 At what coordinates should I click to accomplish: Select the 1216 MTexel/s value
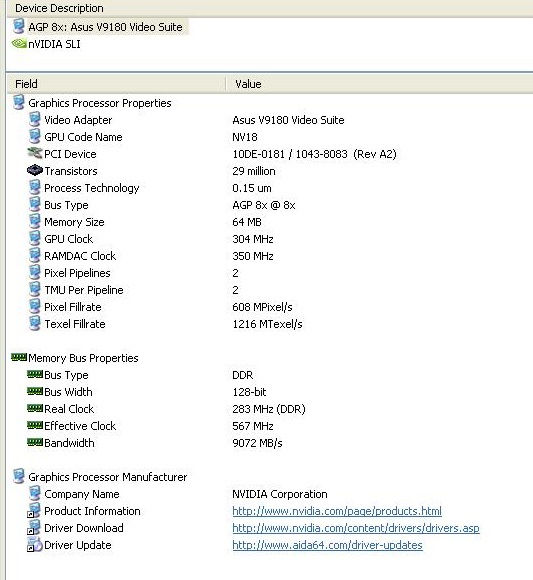[267, 324]
